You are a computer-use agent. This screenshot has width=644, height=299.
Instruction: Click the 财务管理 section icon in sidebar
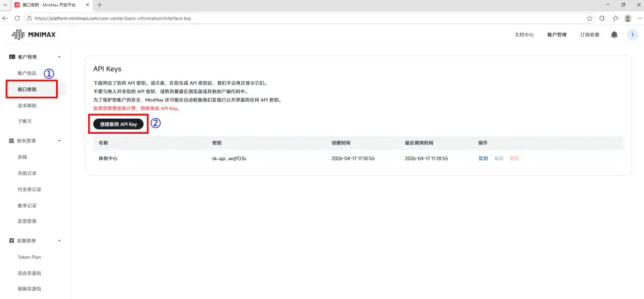[11, 141]
